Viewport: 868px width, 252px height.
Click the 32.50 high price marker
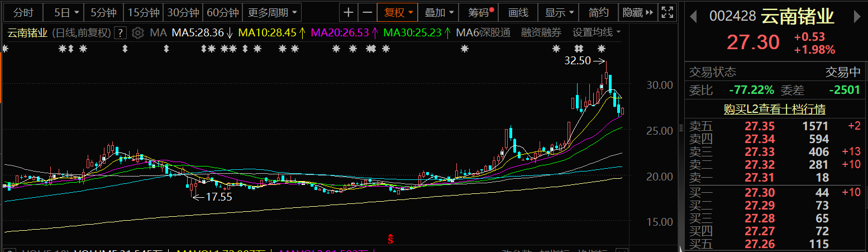click(578, 61)
